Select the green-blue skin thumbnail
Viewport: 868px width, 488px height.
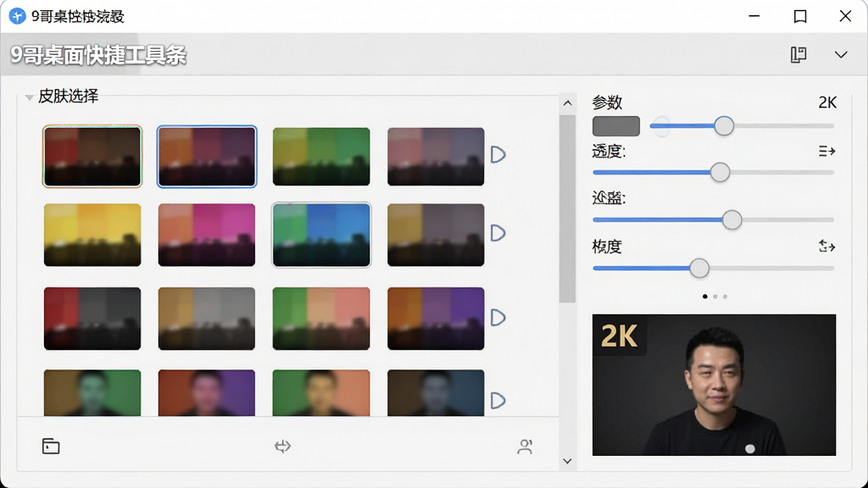(321, 235)
